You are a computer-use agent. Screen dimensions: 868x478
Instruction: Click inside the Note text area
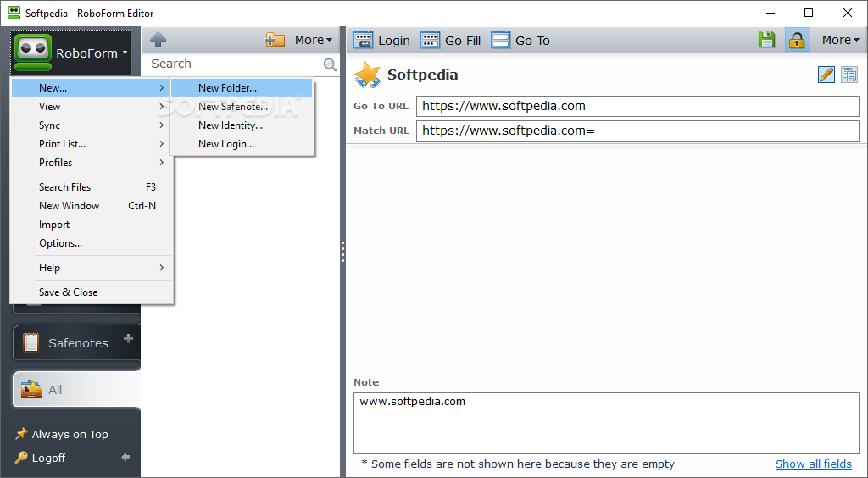(606, 423)
